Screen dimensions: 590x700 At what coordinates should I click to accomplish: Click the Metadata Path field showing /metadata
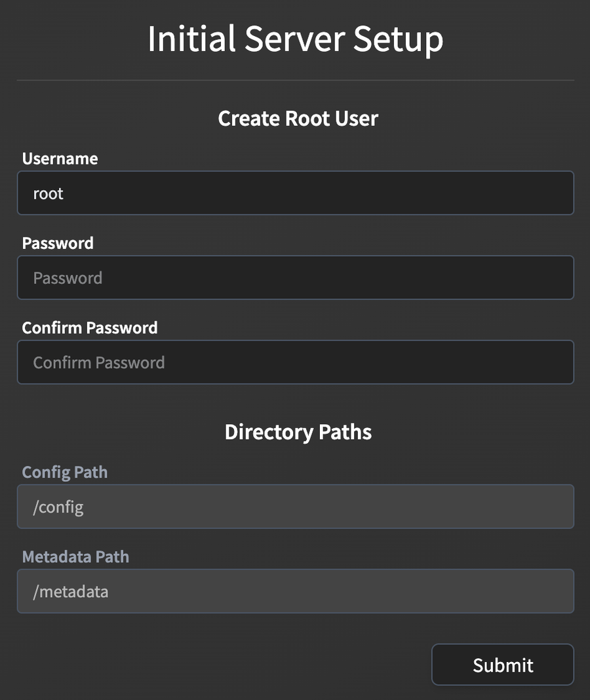(295, 591)
